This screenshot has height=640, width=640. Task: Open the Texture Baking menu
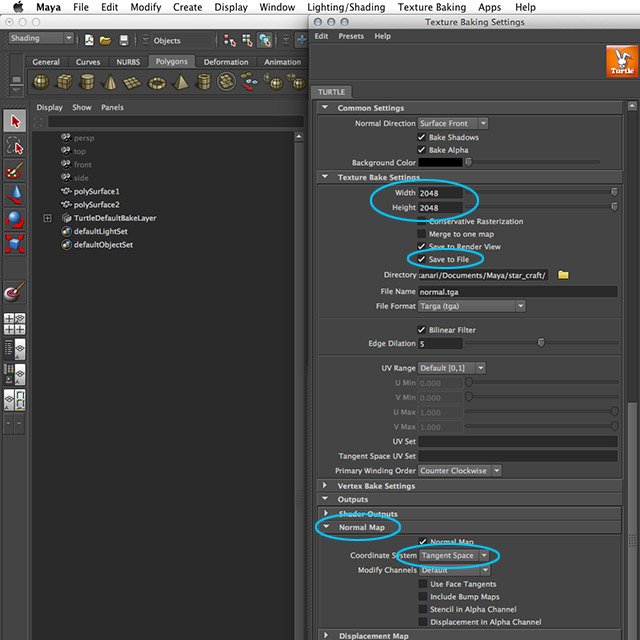coord(432,7)
